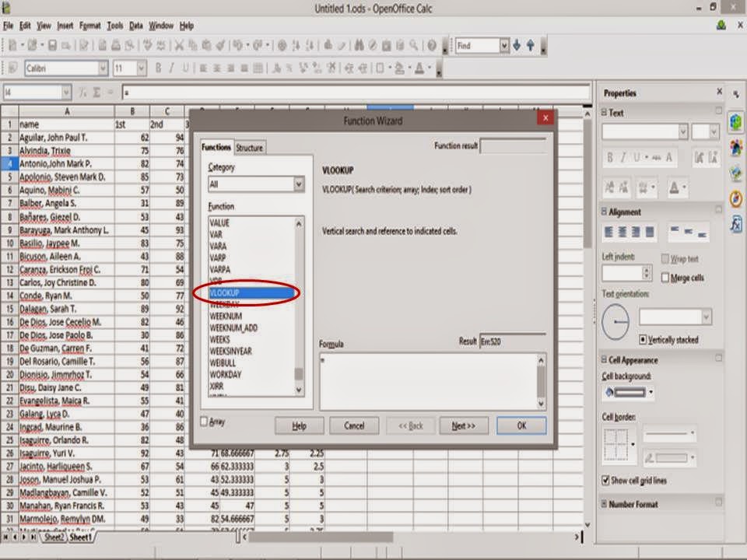
Task: Click the Next button in Function Wizard
Action: pyautogui.click(x=464, y=425)
